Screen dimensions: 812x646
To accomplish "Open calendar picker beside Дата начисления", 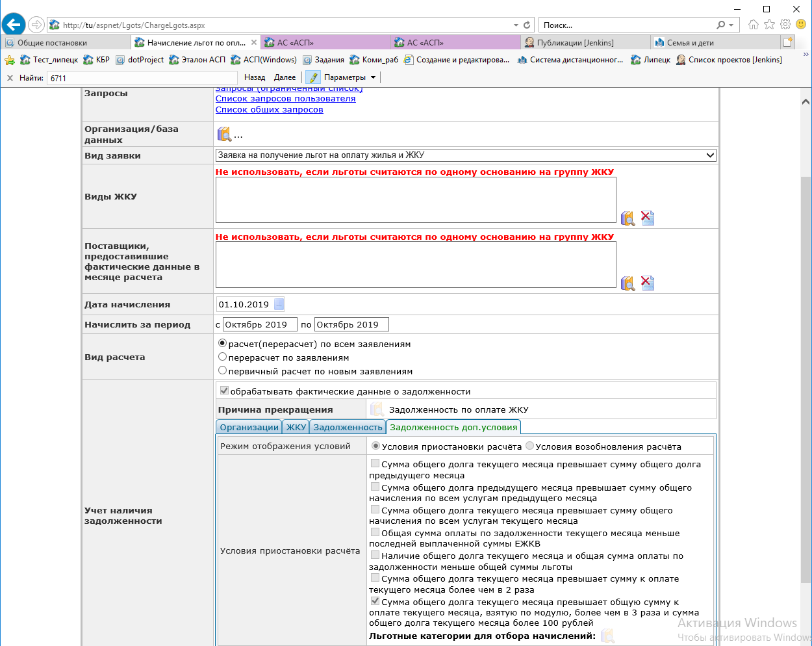I will 279,304.
